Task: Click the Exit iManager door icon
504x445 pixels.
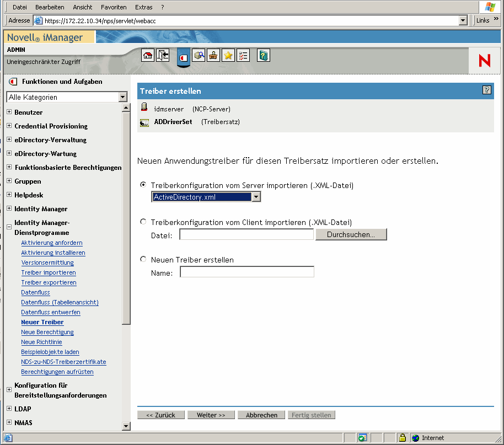Action: (x=162, y=55)
